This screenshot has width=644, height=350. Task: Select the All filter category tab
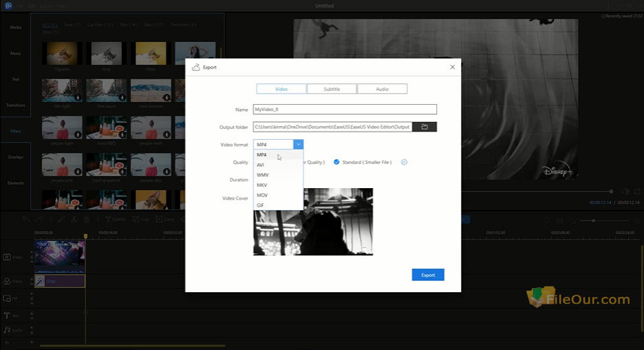click(50, 25)
